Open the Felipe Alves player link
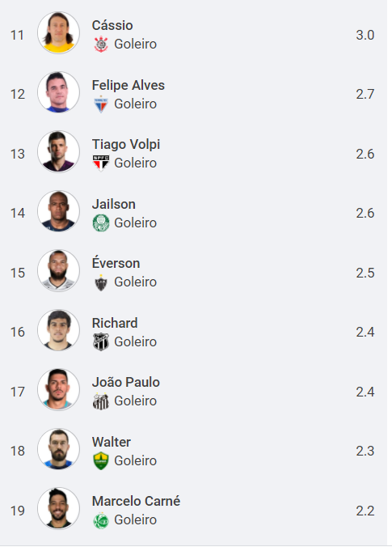 [129, 85]
